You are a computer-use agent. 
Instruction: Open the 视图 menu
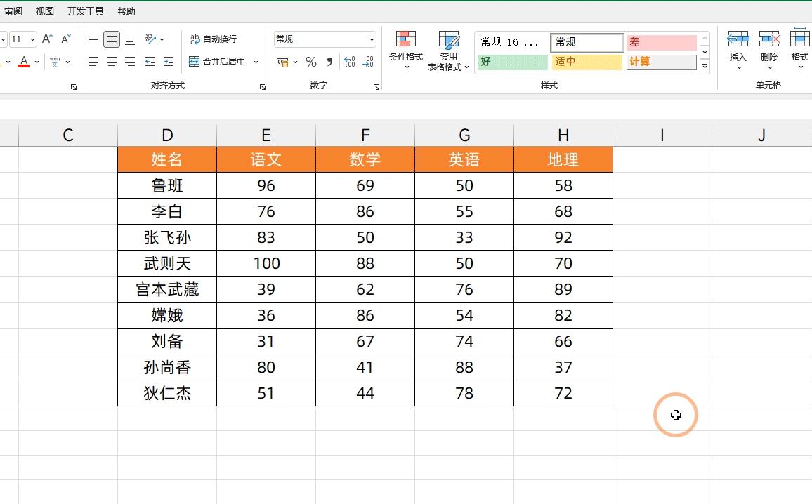[44, 11]
